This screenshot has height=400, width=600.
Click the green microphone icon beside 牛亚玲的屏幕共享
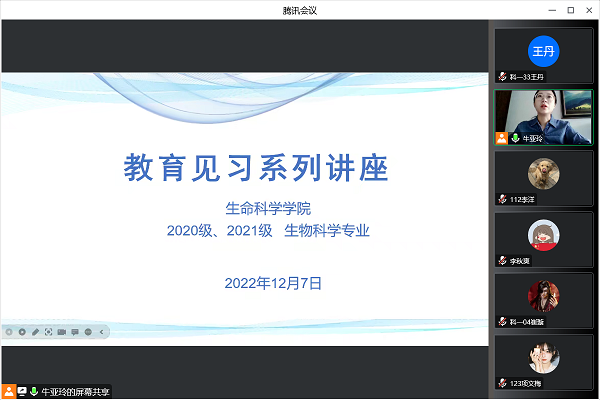[34, 391]
